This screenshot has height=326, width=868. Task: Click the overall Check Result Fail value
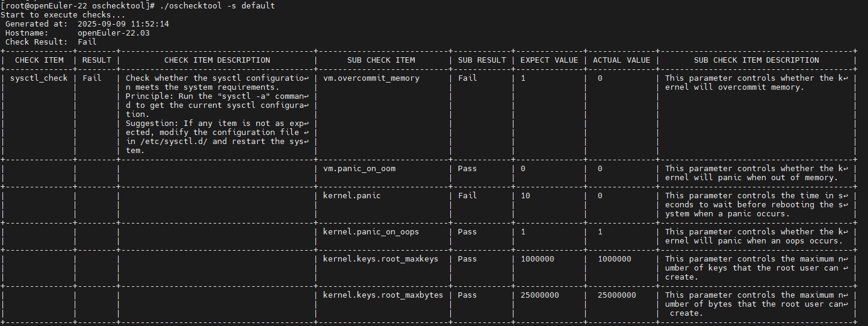87,42
